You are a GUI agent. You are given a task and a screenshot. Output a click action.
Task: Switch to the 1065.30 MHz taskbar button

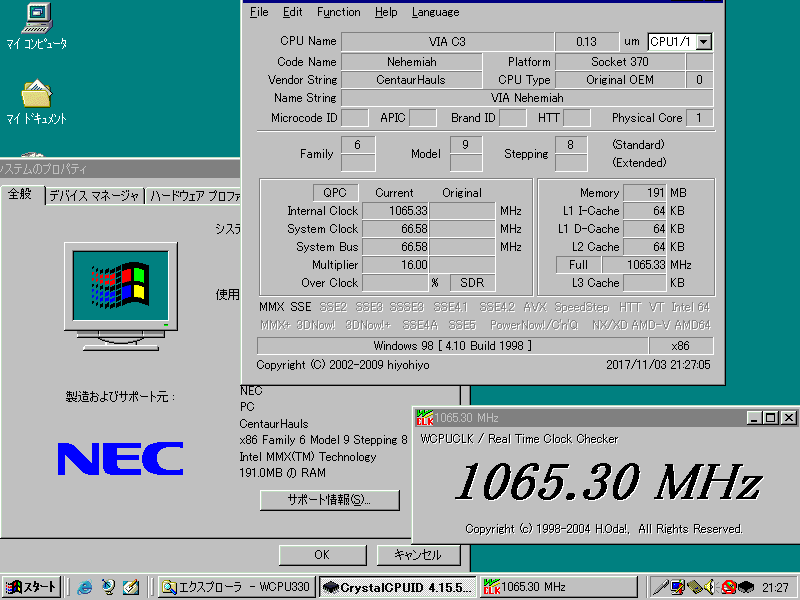[559, 587]
